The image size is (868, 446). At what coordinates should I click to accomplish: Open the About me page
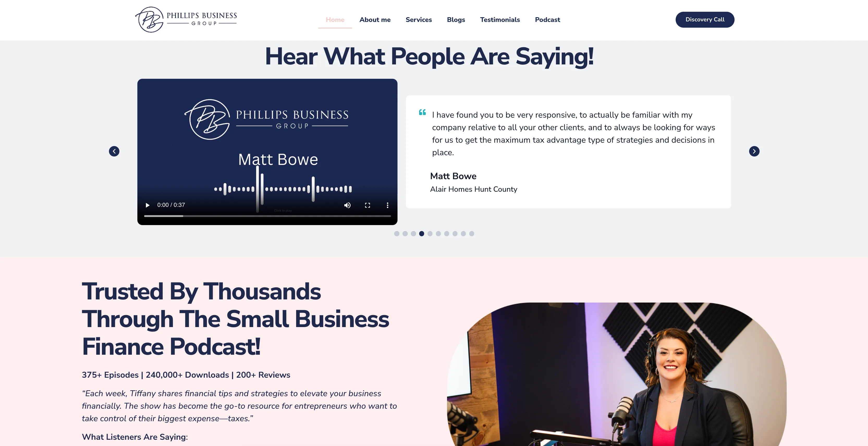tap(375, 20)
